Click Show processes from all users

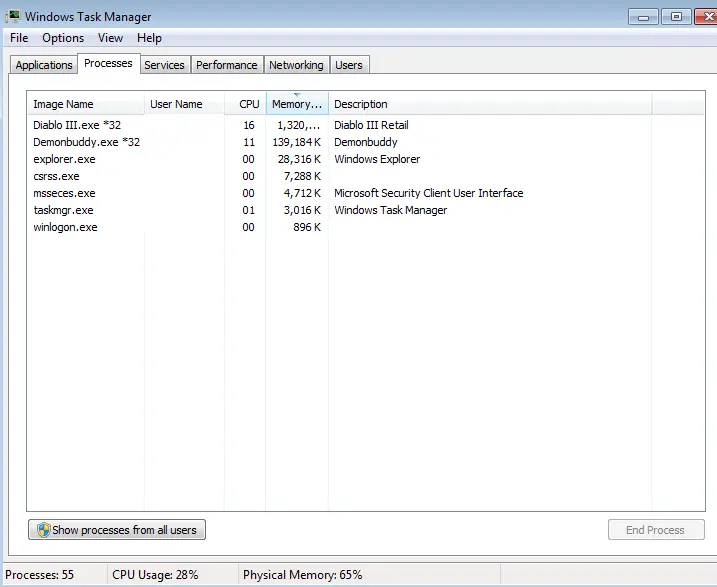[x=117, y=530]
